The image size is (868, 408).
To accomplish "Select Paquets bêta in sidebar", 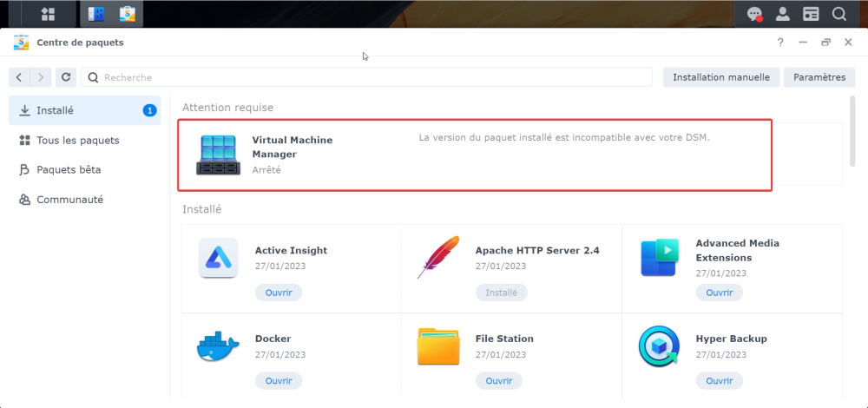I will [85, 169].
